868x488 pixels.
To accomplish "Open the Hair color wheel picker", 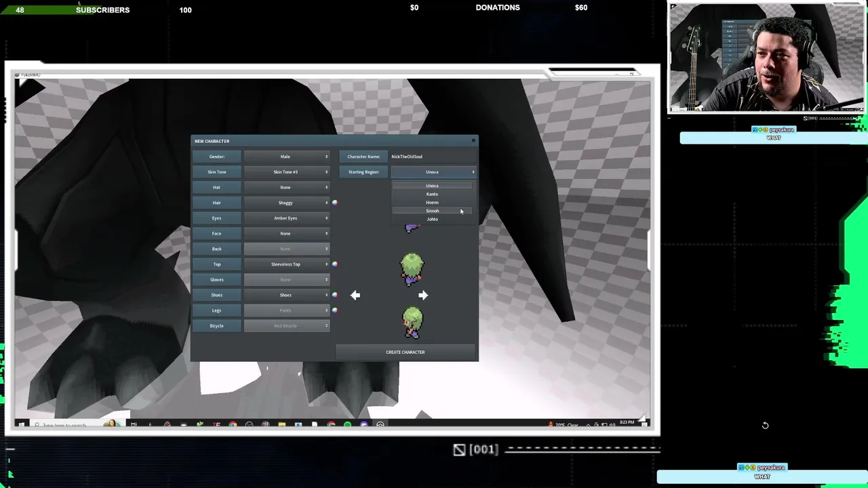I will [334, 203].
